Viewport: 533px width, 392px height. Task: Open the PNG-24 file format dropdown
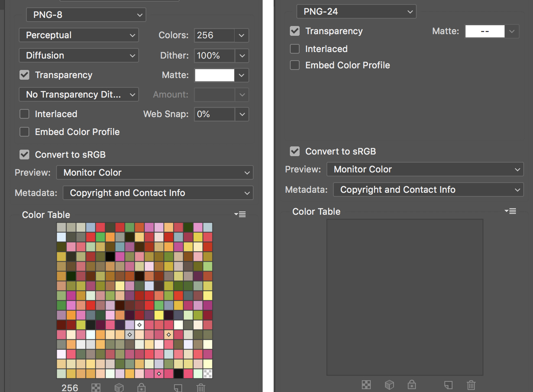(356, 12)
